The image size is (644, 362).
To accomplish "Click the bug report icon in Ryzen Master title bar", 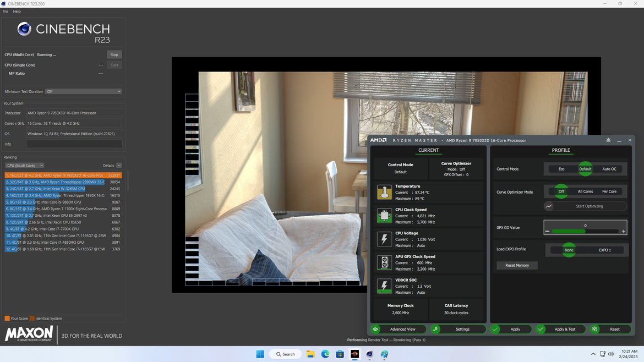I will pos(608,140).
